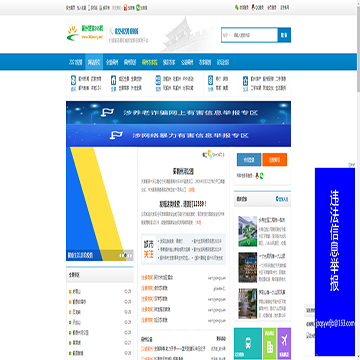The width and height of the screenshot is (360, 360).
Task: Click the green WeChat icon in top-left bar
Action: 138,7
